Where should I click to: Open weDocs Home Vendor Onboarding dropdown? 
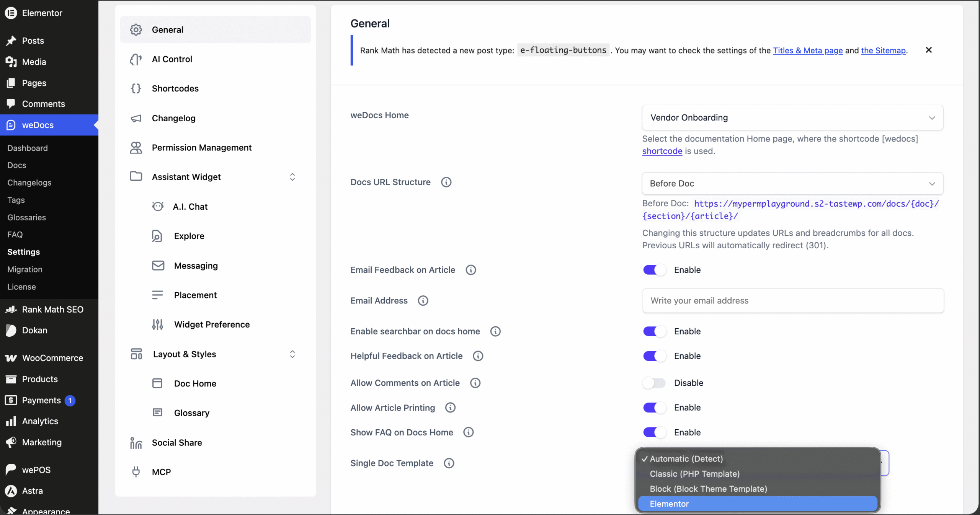(792, 117)
